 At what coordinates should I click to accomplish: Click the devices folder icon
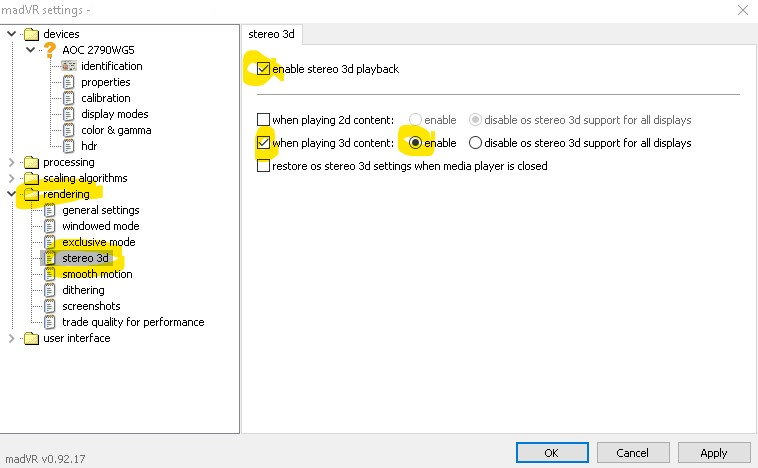[31, 34]
